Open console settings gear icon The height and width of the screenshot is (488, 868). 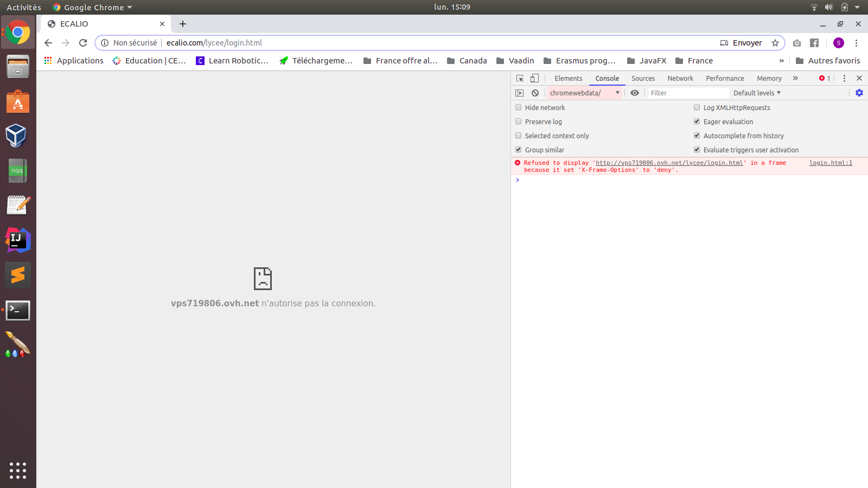(x=859, y=93)
